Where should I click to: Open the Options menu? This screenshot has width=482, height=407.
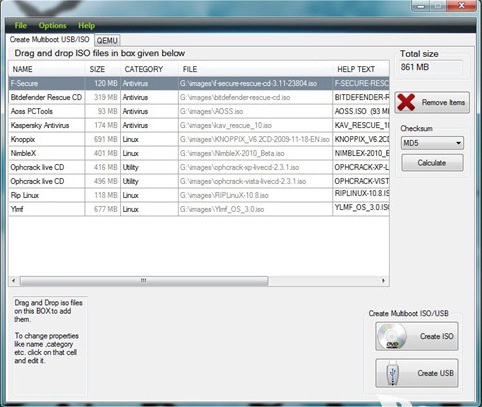coord(52,26)
